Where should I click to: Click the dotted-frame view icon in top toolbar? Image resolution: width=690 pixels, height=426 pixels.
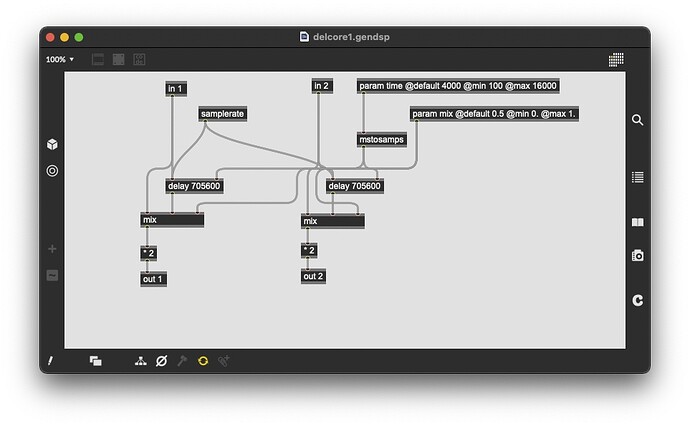pyautogui.click(x=139, y=59)
